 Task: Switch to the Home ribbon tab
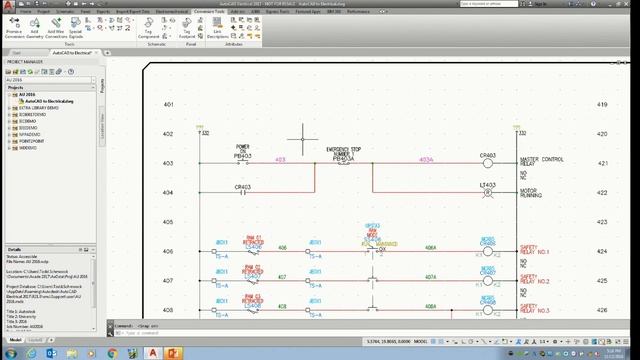pos(25,11)
